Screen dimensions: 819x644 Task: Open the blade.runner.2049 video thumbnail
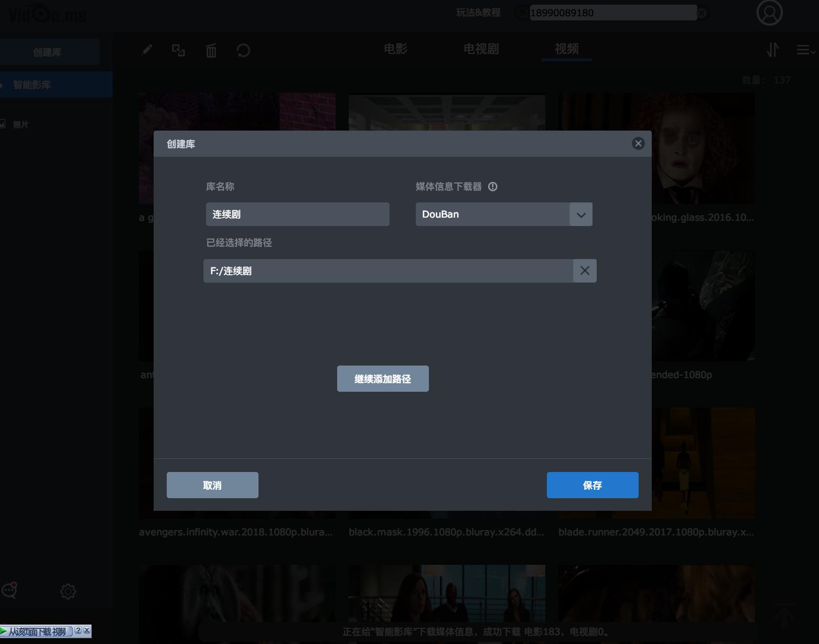click(x=704, y=463)
